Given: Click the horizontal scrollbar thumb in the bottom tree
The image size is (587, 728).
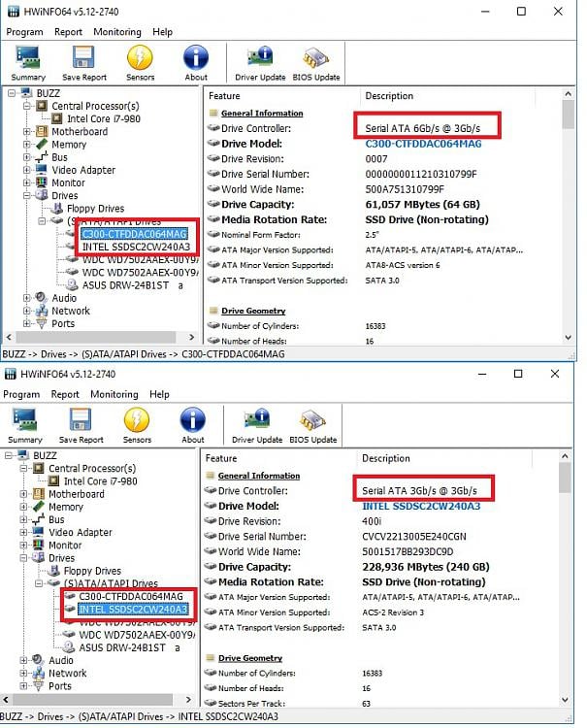Looking at the screenshot, I should (92, 699).
